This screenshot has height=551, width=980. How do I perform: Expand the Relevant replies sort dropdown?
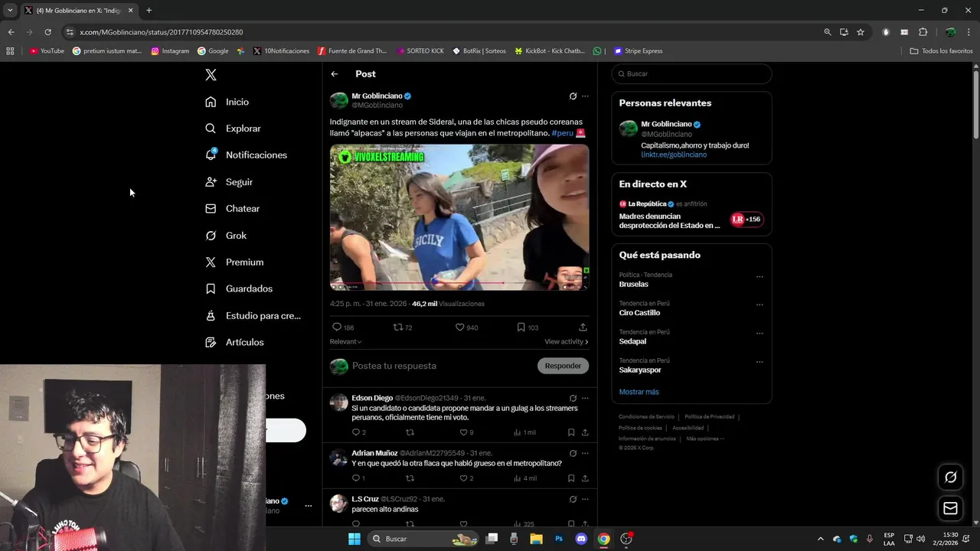[x=345, y=342]
